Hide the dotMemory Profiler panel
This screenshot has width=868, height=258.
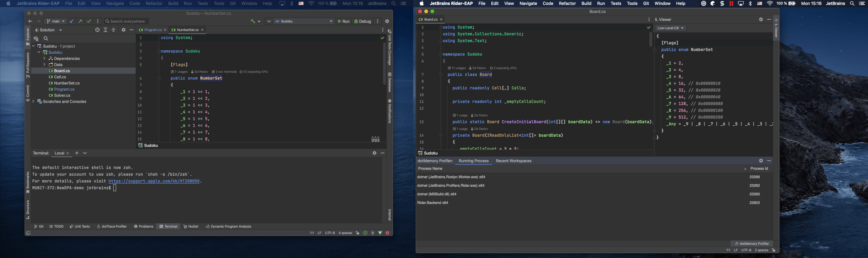pyautogui.click(x=769, y=161)
